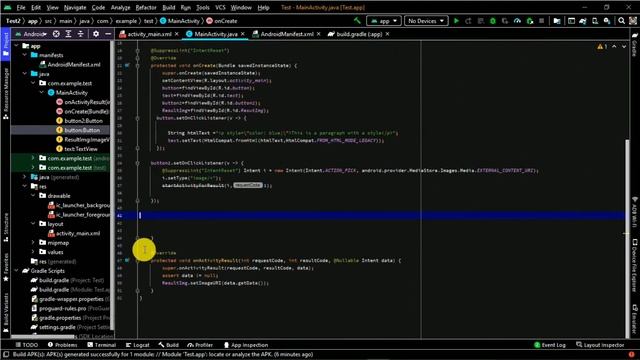Expand the mipmap folder

click(33, 242)
